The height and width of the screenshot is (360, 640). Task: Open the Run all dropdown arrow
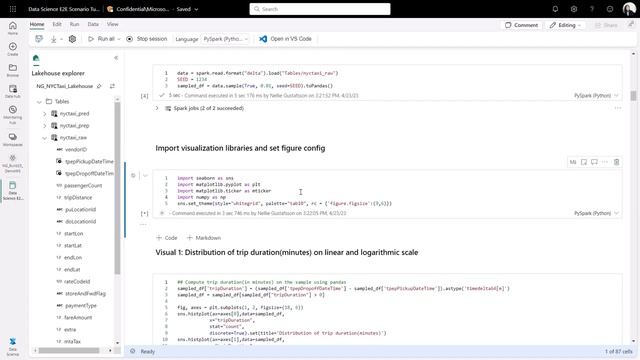pos(119,39)
